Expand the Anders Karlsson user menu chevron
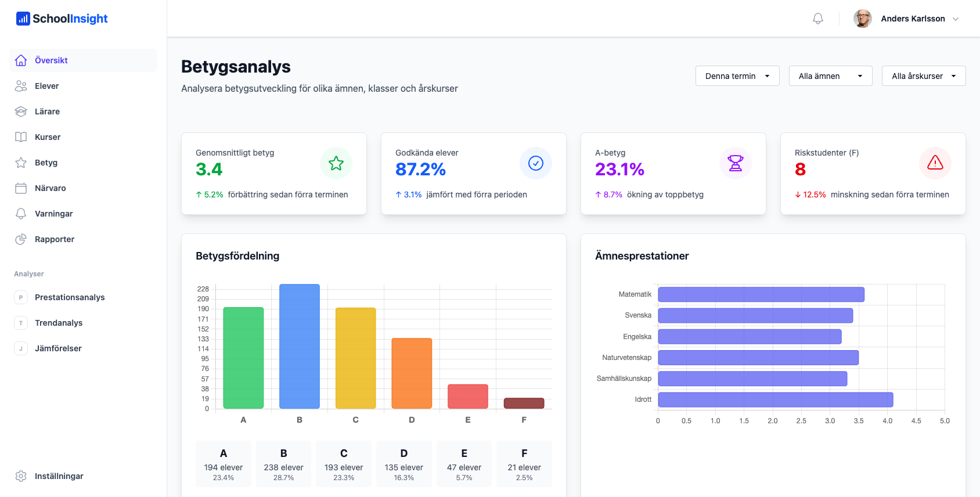This screenshot has height=497, width=980. click(956, 19)
